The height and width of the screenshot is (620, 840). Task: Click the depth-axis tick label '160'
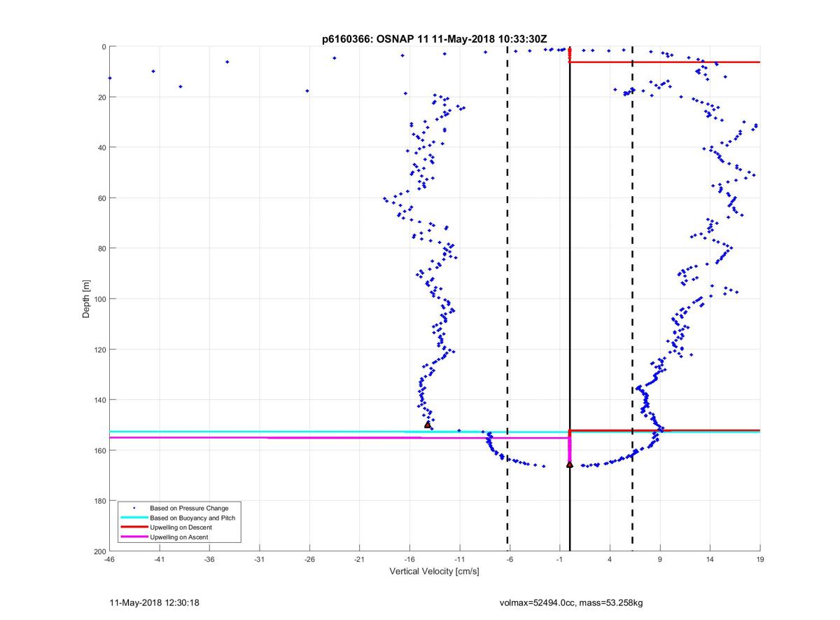(99, 450)
